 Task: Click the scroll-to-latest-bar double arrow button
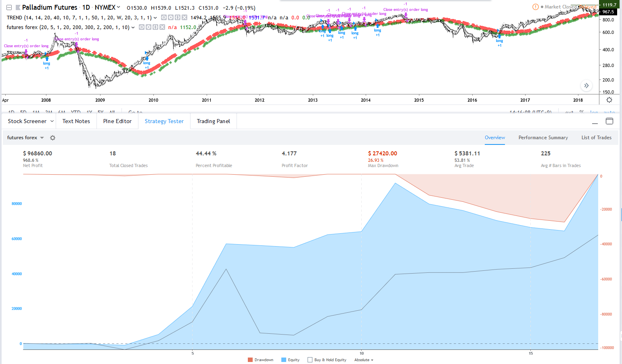pyautogui.click(x=586, y=86)
